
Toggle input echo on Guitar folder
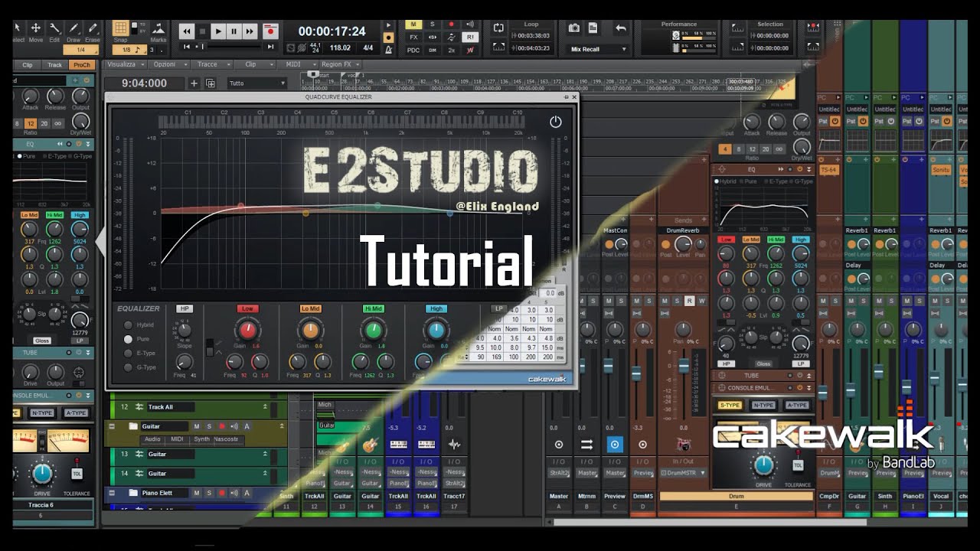(x=234, y=426)
